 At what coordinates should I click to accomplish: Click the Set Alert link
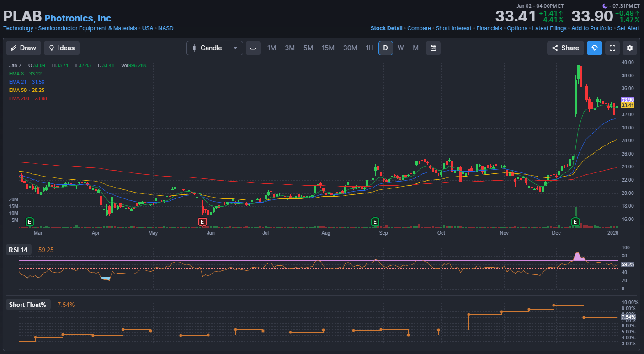[x=628, y=28]
